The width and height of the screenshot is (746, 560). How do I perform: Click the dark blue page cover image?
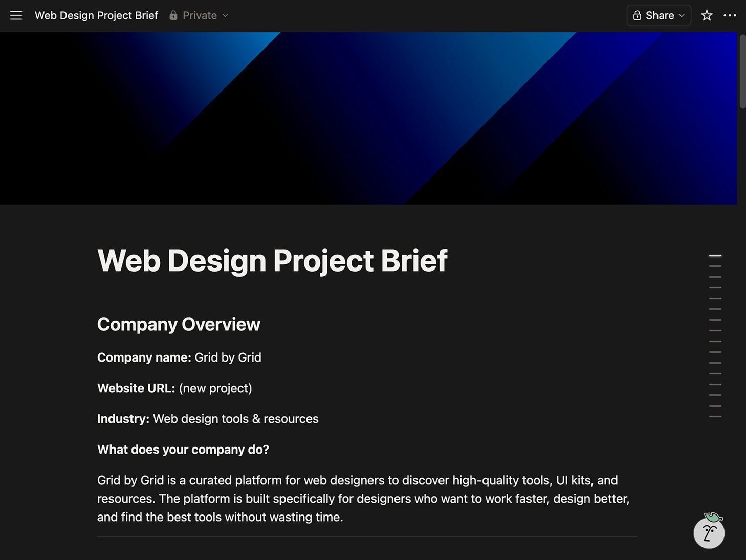coord(368,118)
